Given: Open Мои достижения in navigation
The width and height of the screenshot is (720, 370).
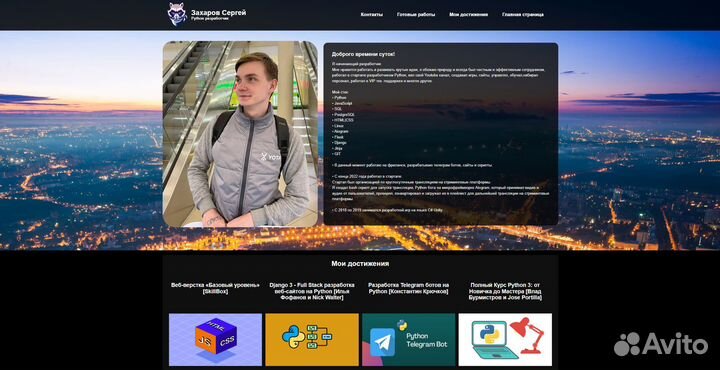Looking at the screenshot, I should point(468,14).
